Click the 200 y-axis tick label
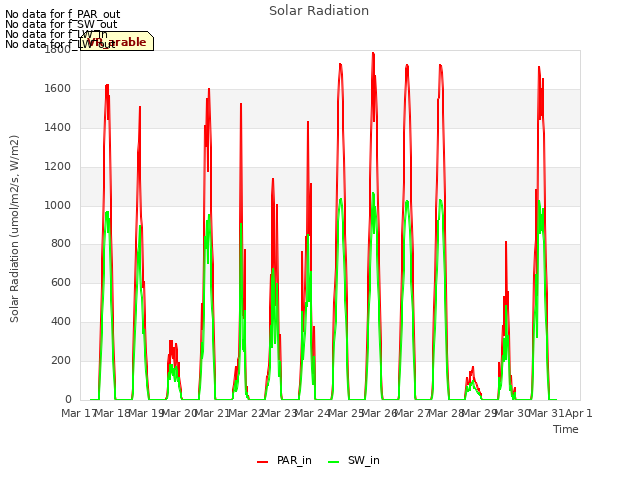Image resolution: width=640 pixels, height=480 pixels. 61,360
